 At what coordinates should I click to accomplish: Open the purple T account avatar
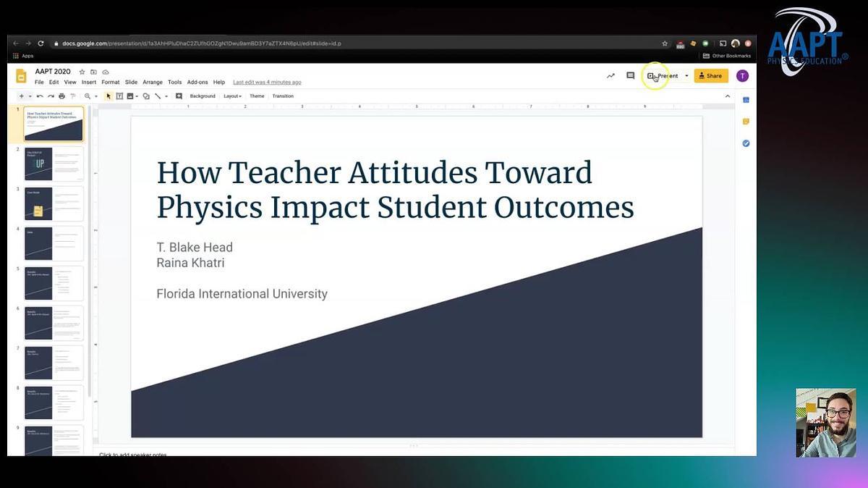coord(742,76)
